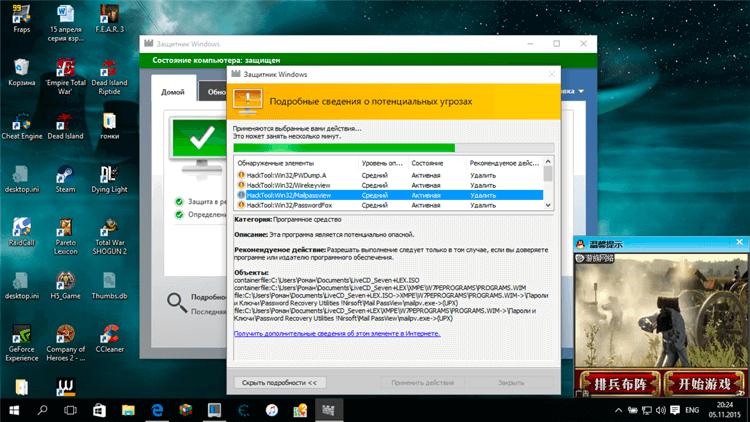Click the magnifier scan details icon in Defender
The width and height of the screenshot is (750, 422).
[176, 303]
